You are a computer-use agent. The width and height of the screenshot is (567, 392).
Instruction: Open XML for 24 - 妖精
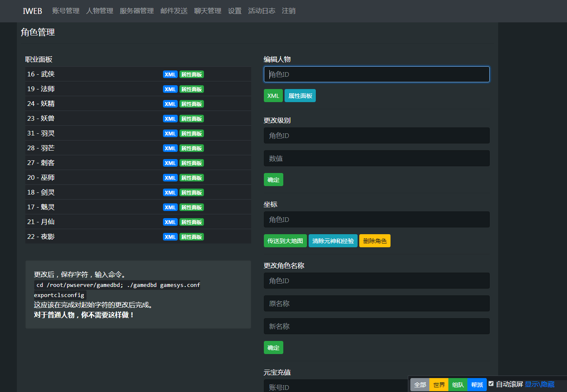click(170, 104)
